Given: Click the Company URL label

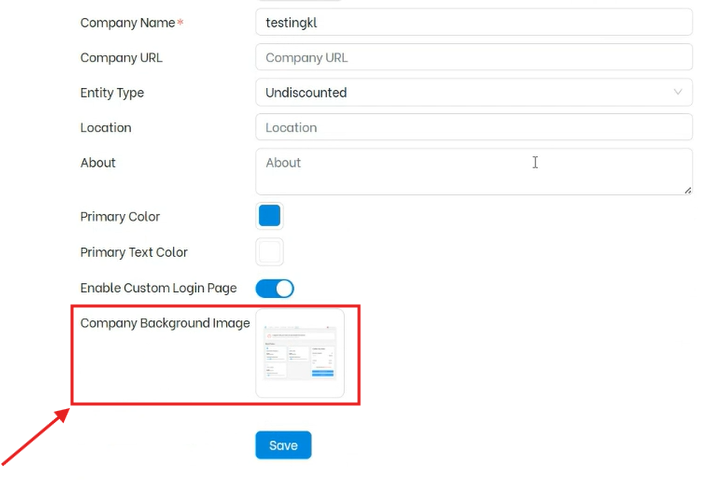Looking at the screenshot, I should [x=121, y=58].
